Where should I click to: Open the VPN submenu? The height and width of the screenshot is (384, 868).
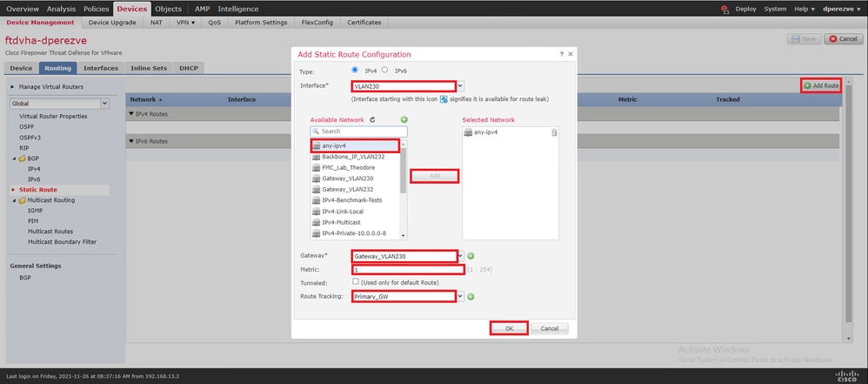(185, 23)
